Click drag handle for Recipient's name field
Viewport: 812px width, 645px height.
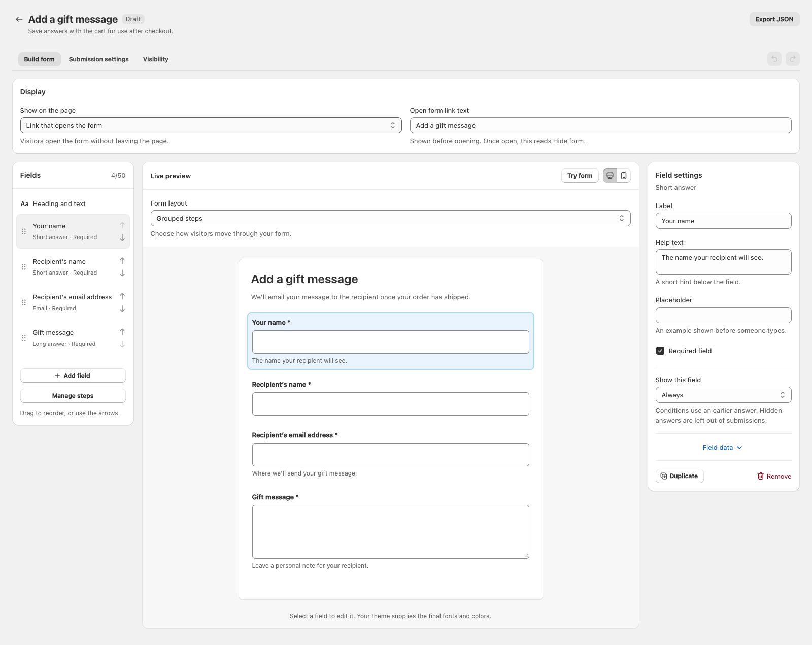point(24,267)
